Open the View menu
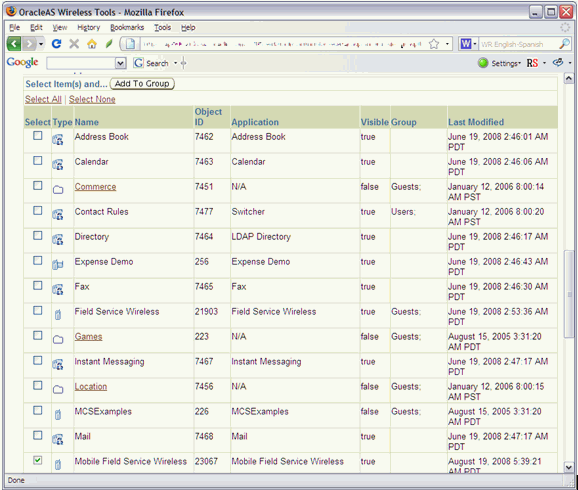Screen dimensions: 578x490 point(60,28)
